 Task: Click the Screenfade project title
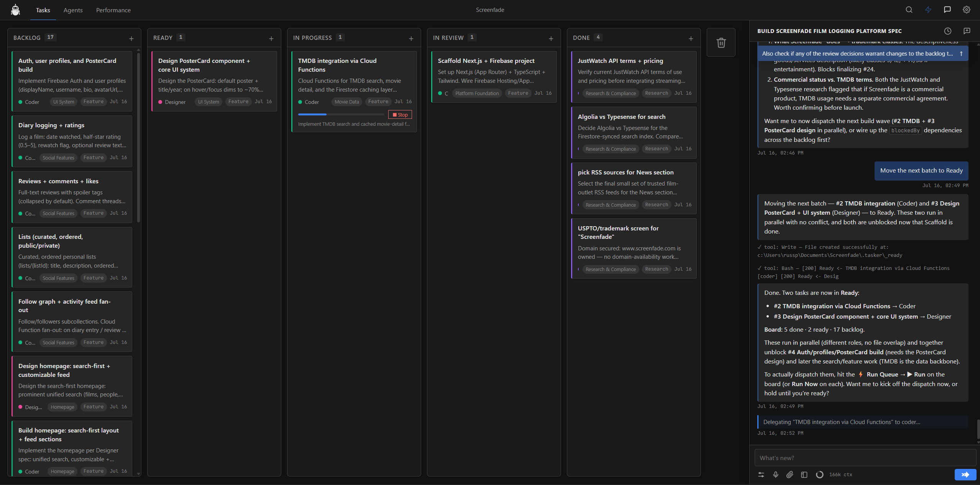click(x=490, y=10)
